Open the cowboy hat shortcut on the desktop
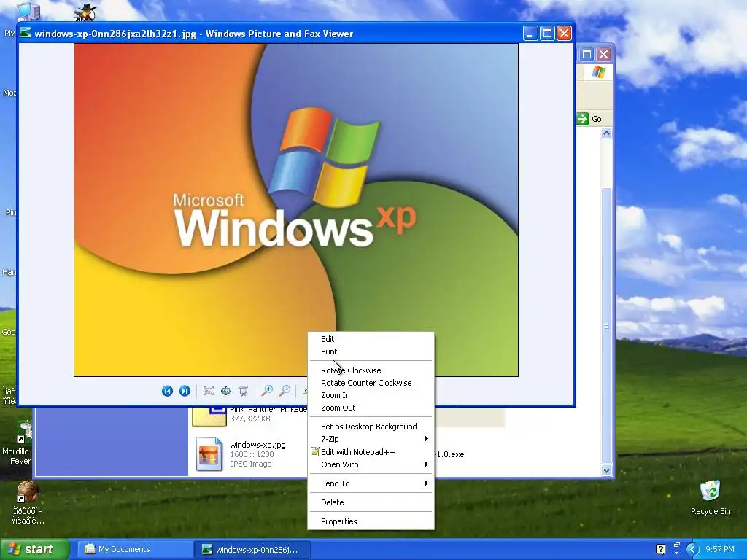This screenshot has width=747, height=560. [85, 12]
